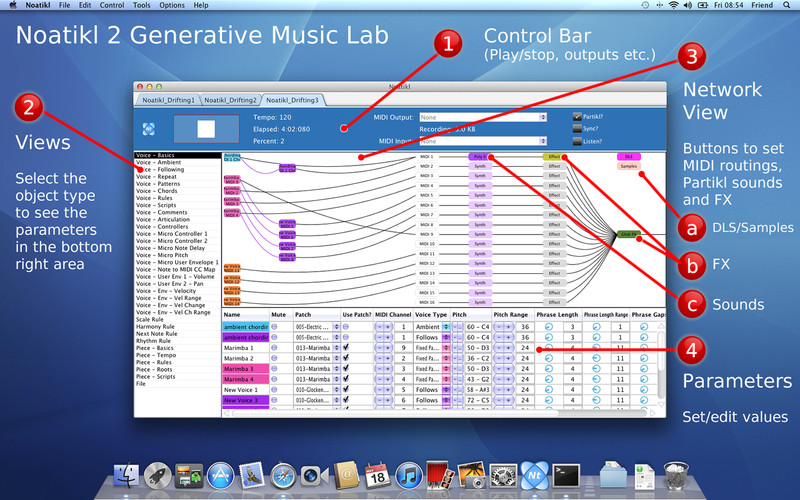Uncheck Use Patch? for Marimba 1

(x=346, y=347)
